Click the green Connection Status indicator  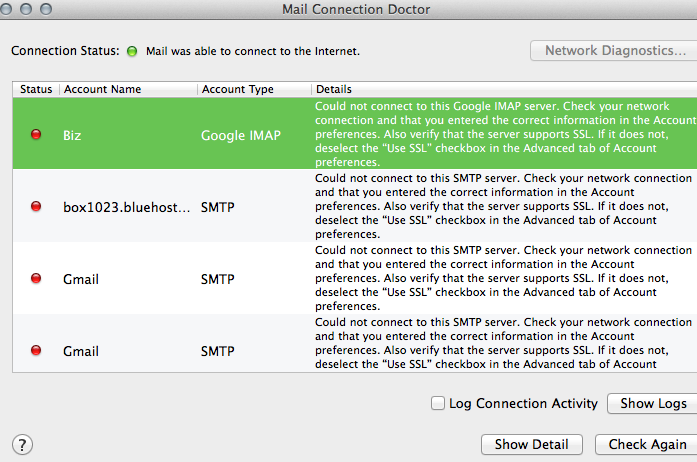pyautogui.click(x=132, y=51)
